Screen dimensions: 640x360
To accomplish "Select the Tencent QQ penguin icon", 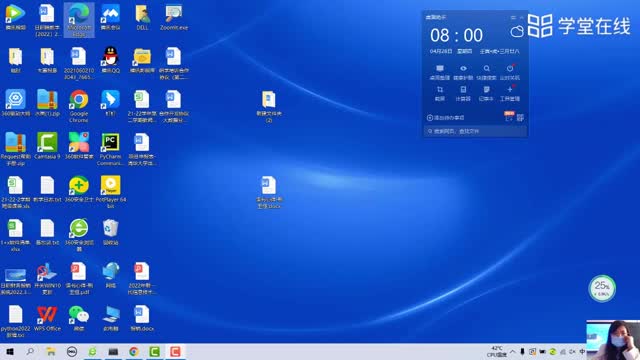I will pyautogui.click(x=110, y=60).
